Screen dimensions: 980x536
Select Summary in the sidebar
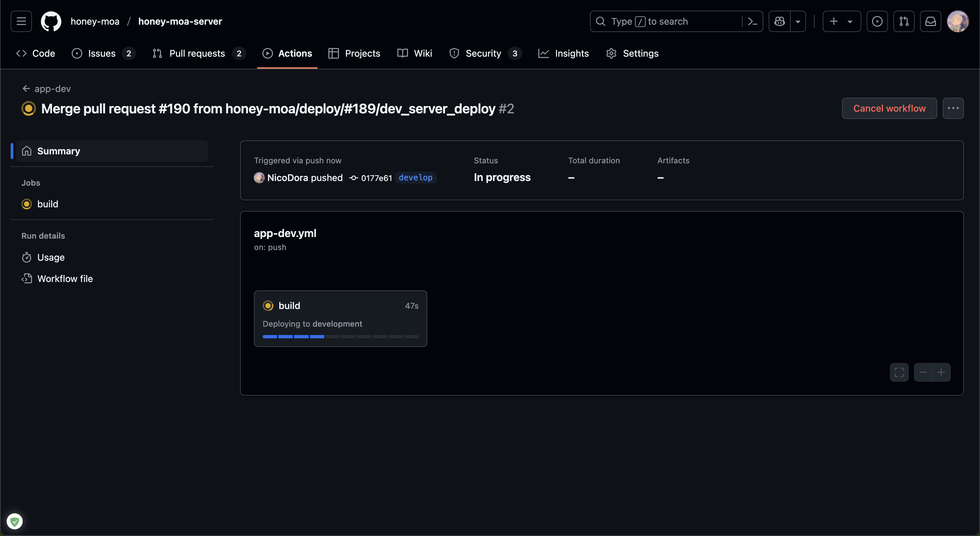click(x=112, y=151)
